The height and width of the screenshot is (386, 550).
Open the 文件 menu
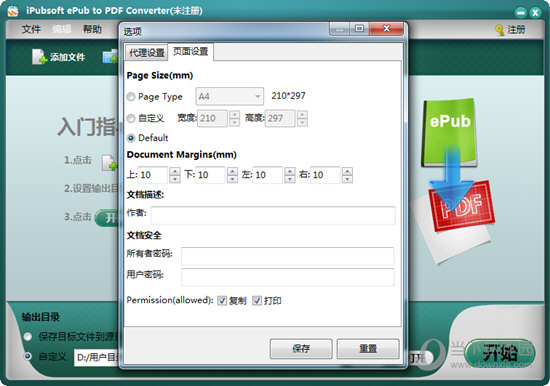coord(31,29)
